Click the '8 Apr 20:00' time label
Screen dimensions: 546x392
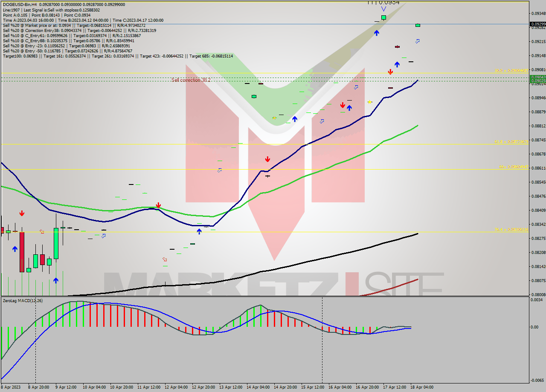point(38,387)
